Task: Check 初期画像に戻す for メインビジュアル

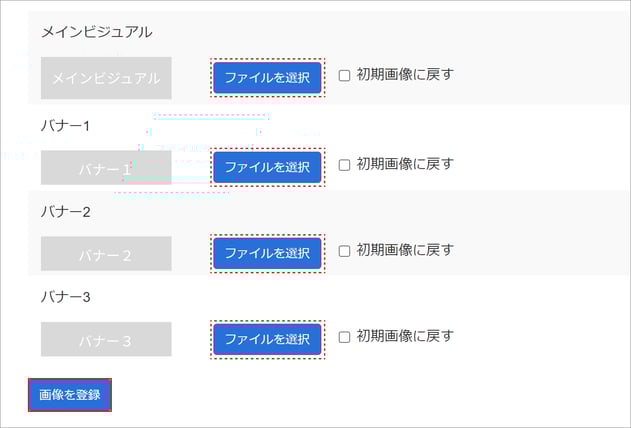Action: tap(344, 75)
